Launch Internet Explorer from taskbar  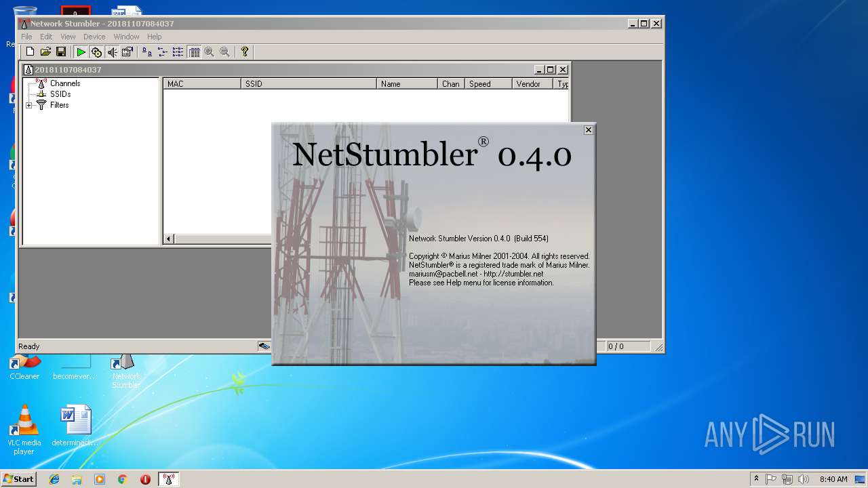54,479
